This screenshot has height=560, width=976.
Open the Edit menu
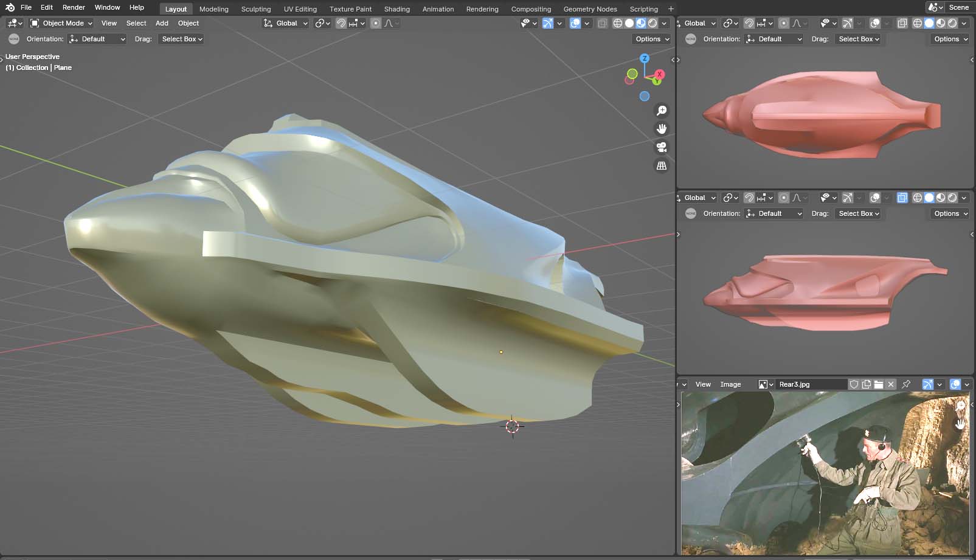(47, 7)
